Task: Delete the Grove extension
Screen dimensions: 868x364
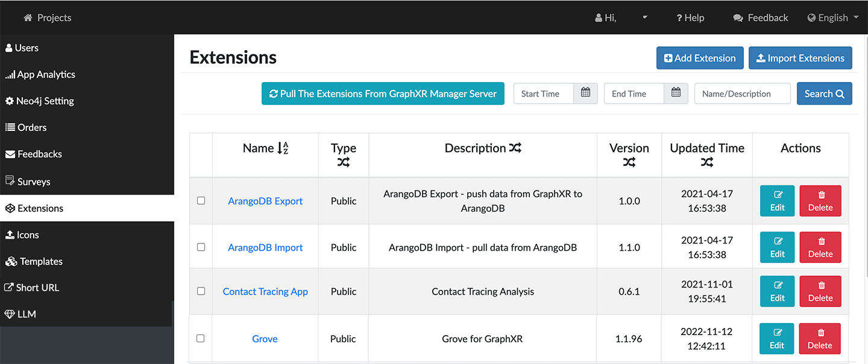Action: coord(819,339)
